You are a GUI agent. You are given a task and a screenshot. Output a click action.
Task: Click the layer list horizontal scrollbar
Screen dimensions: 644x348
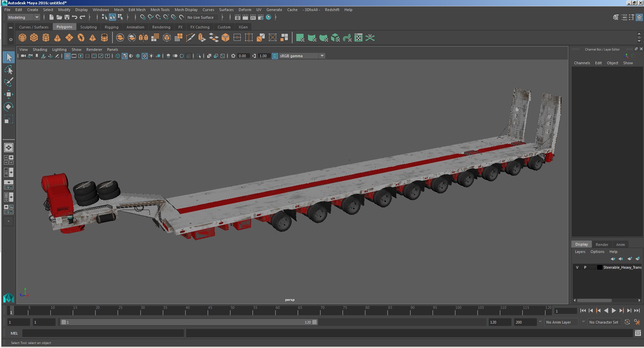pyautogui.click(x=594, y=300)
